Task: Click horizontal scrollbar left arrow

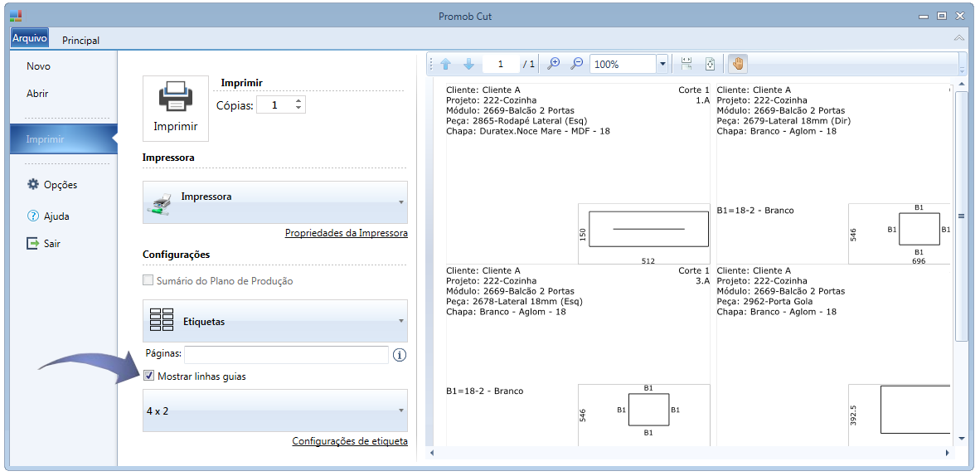Action: pyautogui.click(x=431, y=453)
